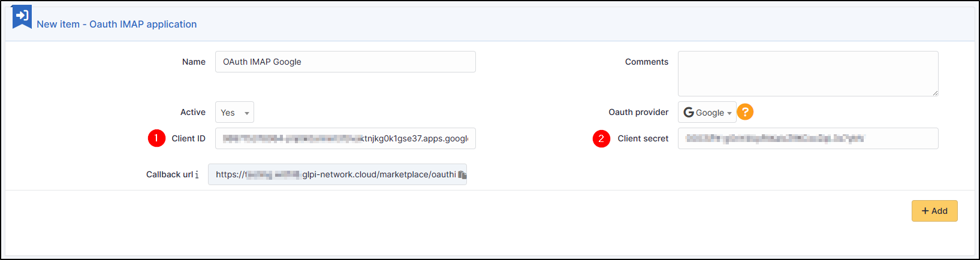Click the red number 2 marker

coord(601,138)
